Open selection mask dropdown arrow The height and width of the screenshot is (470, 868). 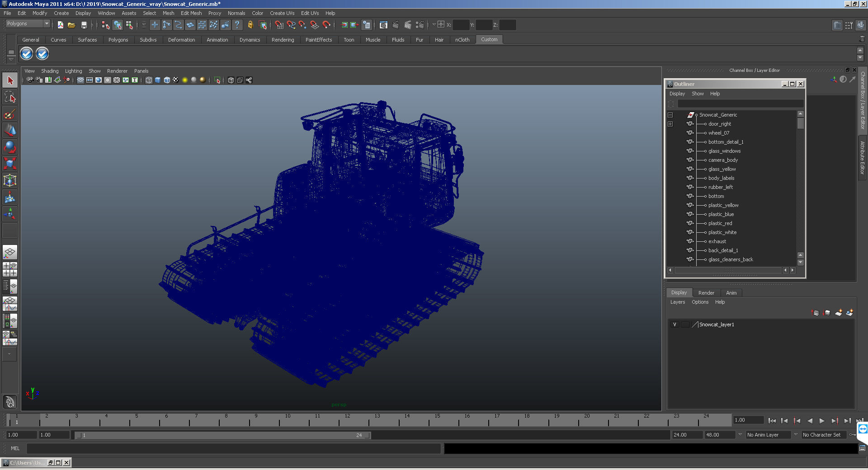pos(144,25)
